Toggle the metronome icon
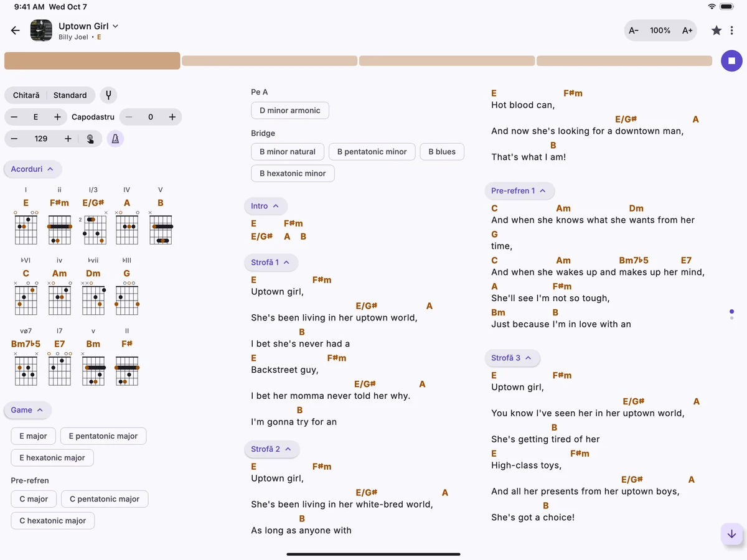This screenshot has height=560, width=747. (x=115, y=139)
